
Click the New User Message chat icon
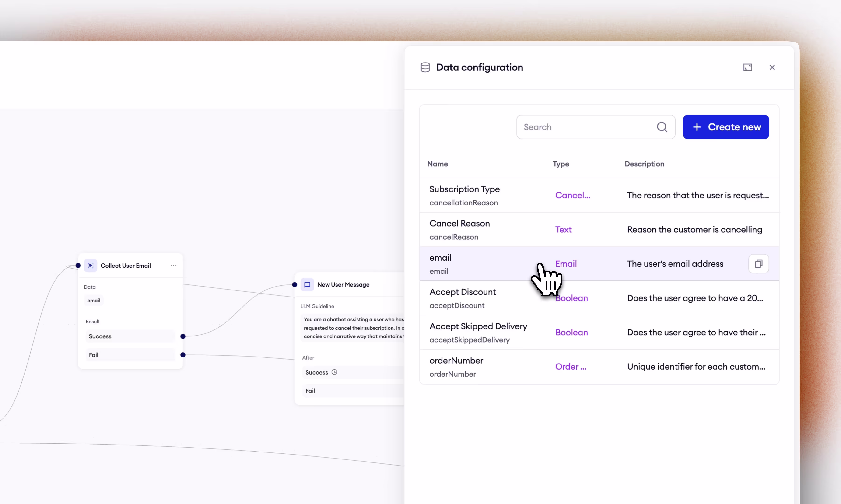(x=307, y=285)
